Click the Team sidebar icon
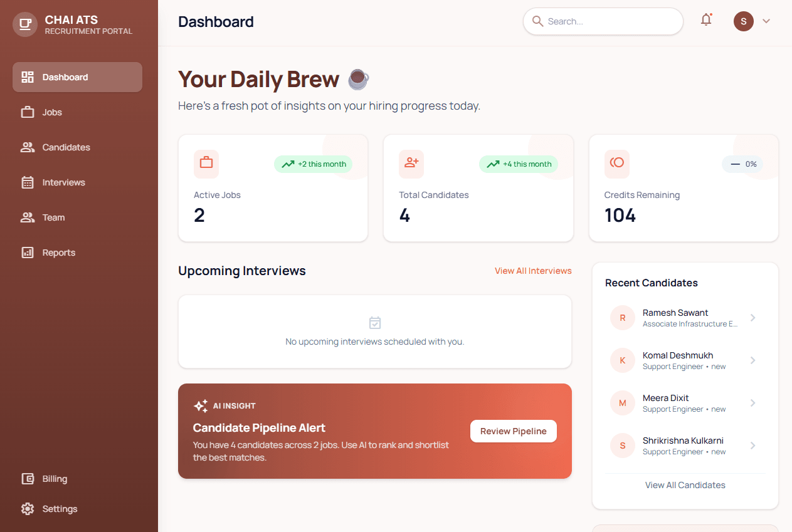Viewport: 792px width, 532px height. (28, 217)
